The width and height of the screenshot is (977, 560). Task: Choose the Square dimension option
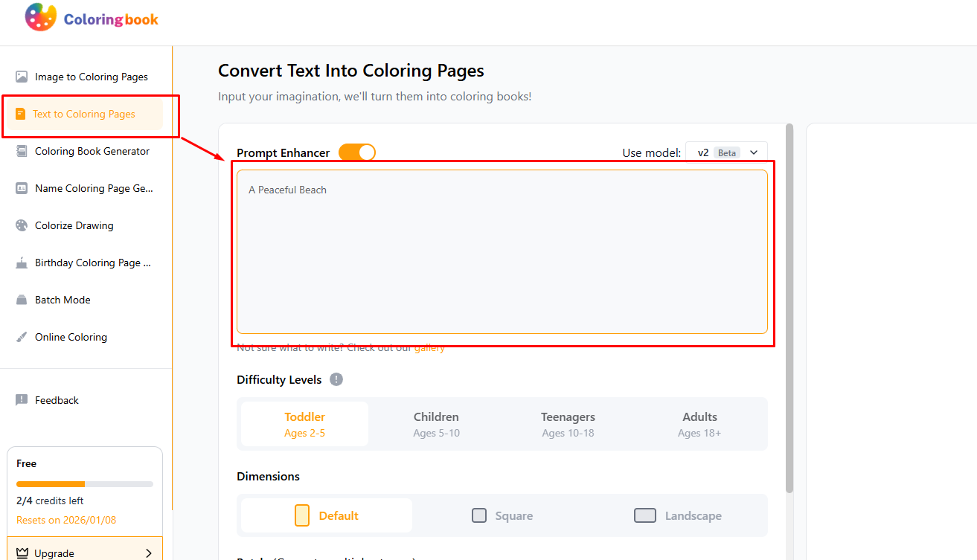tap(502, 515)
